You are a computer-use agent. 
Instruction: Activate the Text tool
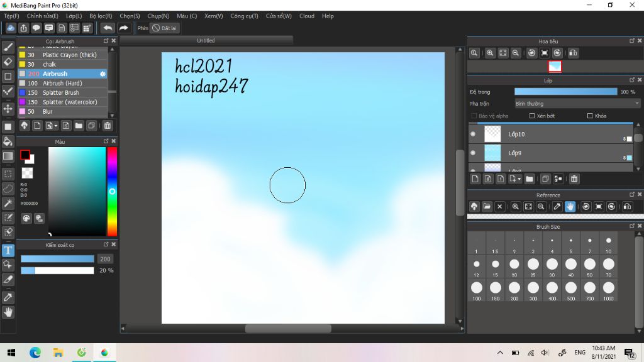pos(8,250)
